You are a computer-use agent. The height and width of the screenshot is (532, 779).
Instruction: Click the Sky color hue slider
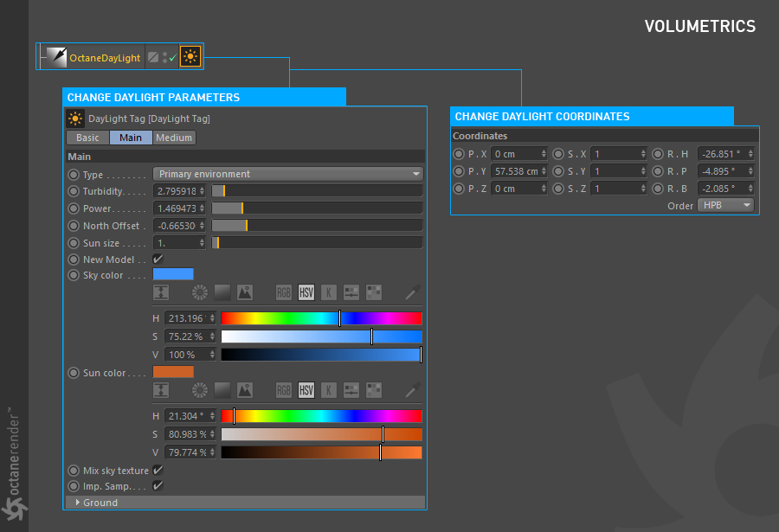pyautogui.click(x=321, y=318)
